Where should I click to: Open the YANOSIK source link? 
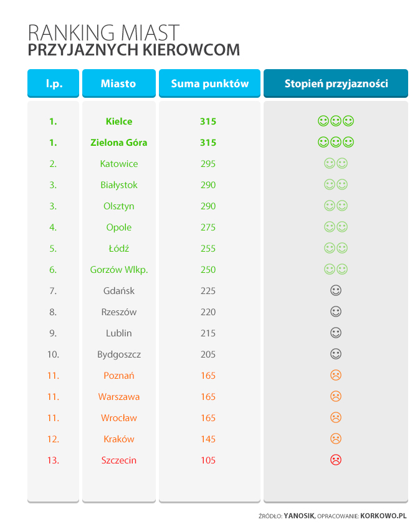point(299,516)
